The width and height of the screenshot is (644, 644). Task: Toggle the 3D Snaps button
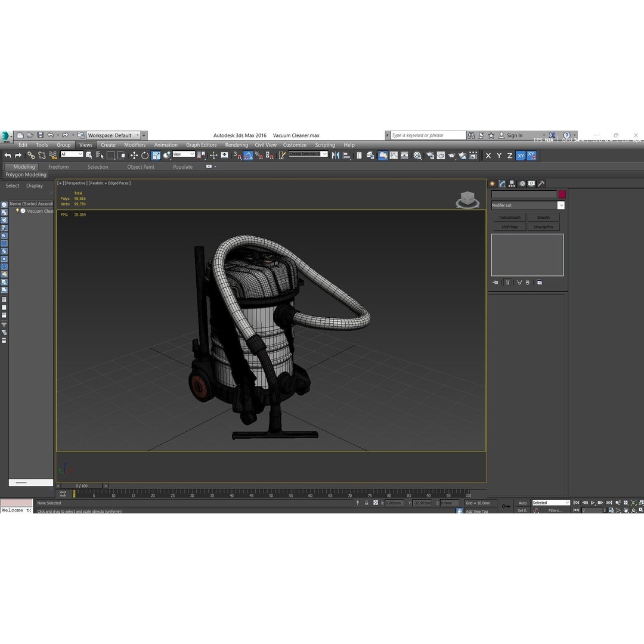(237, 156)
